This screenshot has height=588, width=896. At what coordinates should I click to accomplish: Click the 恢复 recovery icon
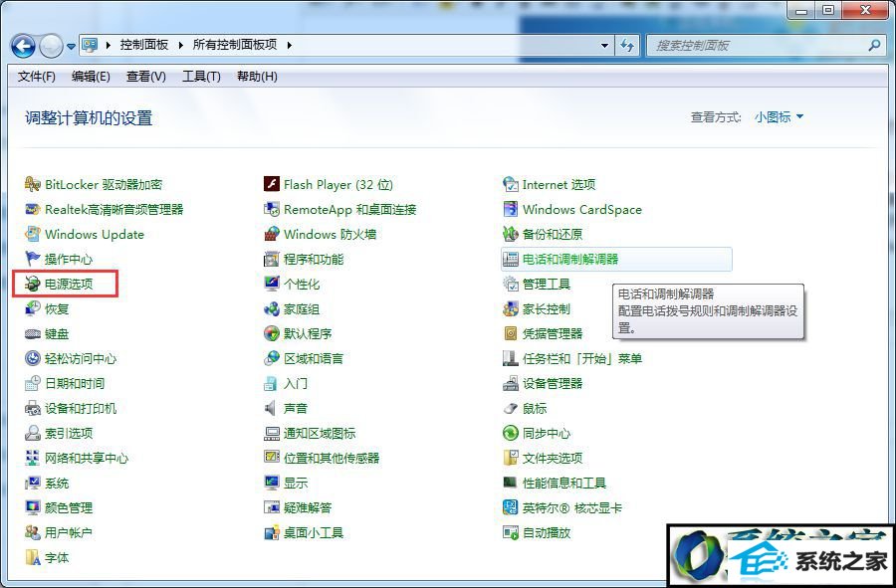coord(33,308)
